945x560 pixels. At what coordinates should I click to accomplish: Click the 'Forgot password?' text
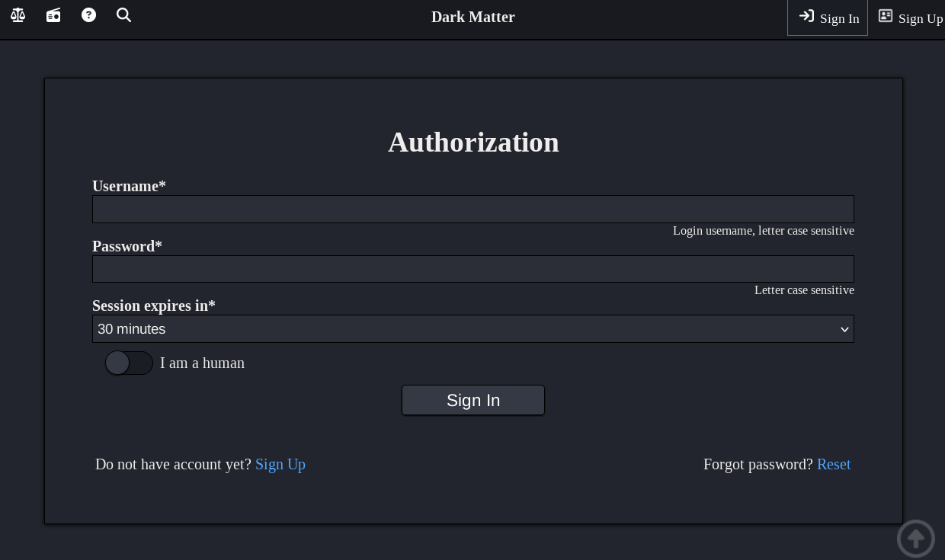pos(758,464)
